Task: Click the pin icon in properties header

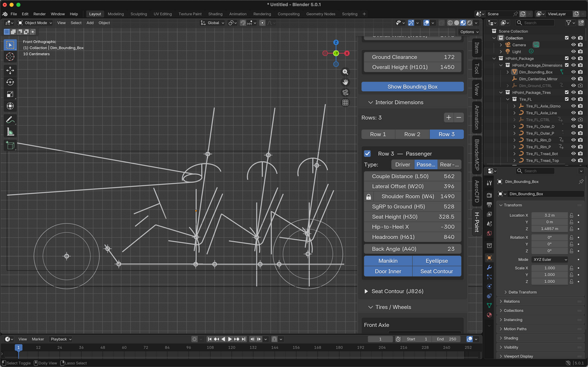Action: click(581, 182)
